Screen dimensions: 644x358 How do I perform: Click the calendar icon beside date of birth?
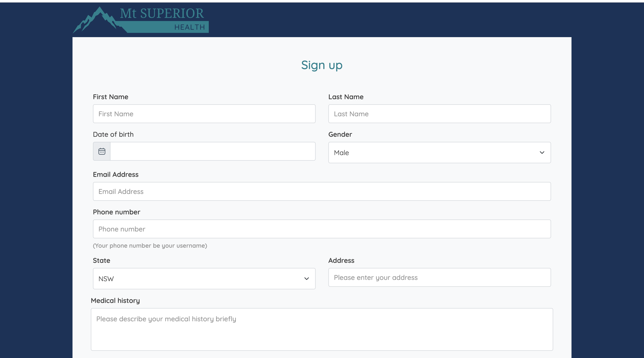[x=102, y=151]
